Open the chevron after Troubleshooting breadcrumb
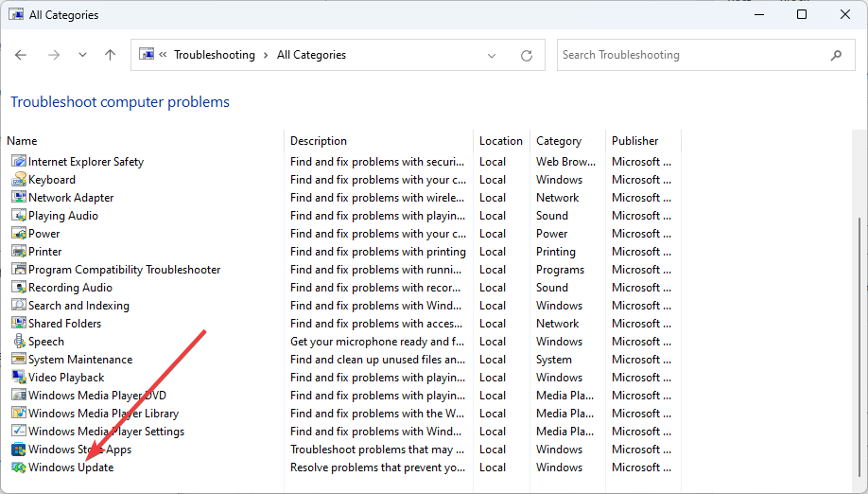 point(266,55)
